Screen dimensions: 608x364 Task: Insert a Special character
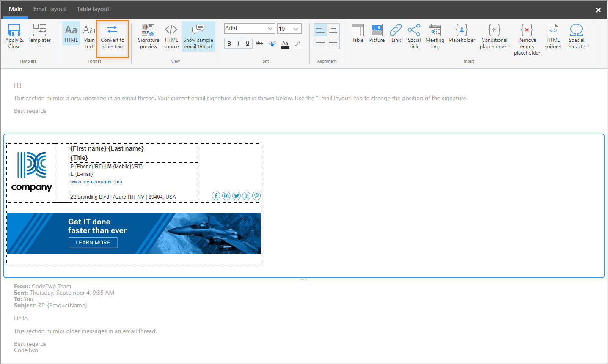pos(576,36)
